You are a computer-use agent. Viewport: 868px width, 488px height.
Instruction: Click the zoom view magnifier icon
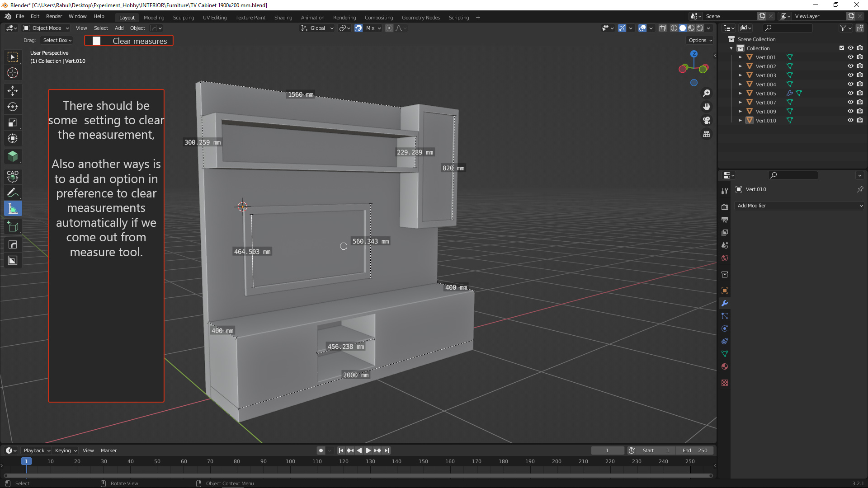pyautogui.click(x=706, y=93)
